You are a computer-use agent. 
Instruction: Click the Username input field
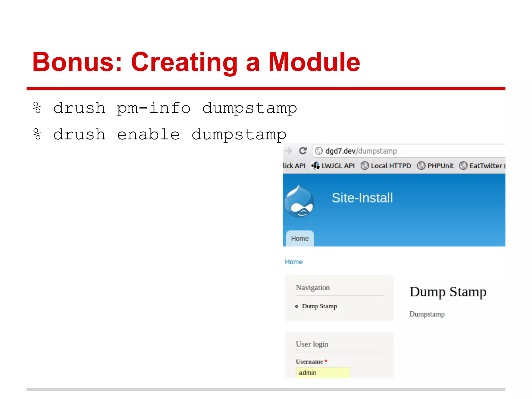(323, 373)
